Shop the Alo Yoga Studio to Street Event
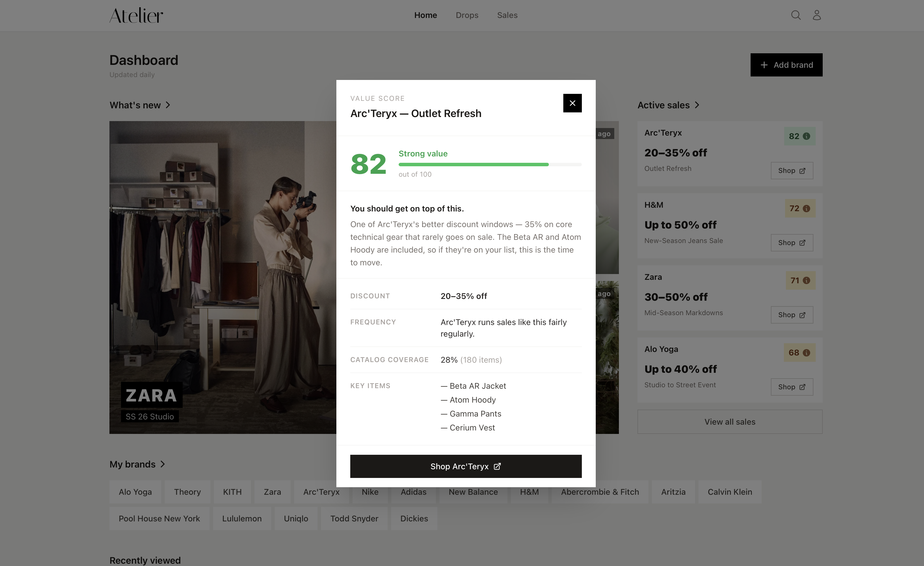 (x=792, y=387)
